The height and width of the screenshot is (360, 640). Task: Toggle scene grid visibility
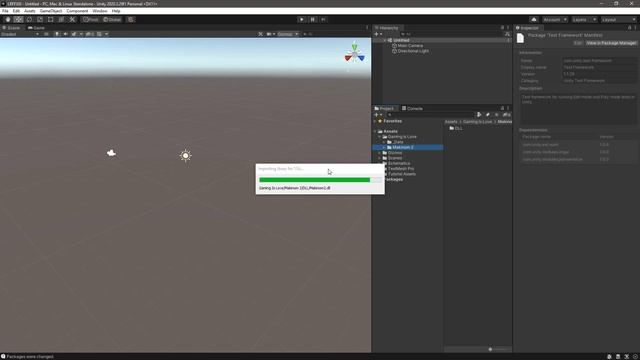point(99,34)
